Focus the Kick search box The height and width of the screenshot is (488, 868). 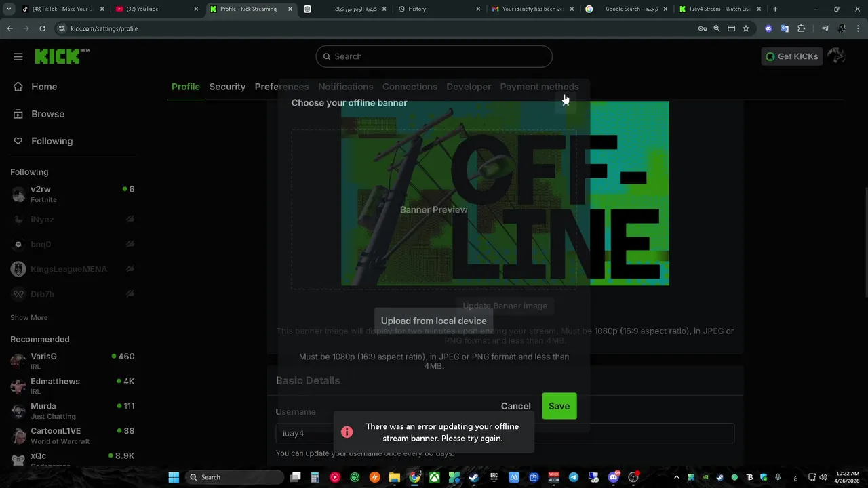point(434,56)
